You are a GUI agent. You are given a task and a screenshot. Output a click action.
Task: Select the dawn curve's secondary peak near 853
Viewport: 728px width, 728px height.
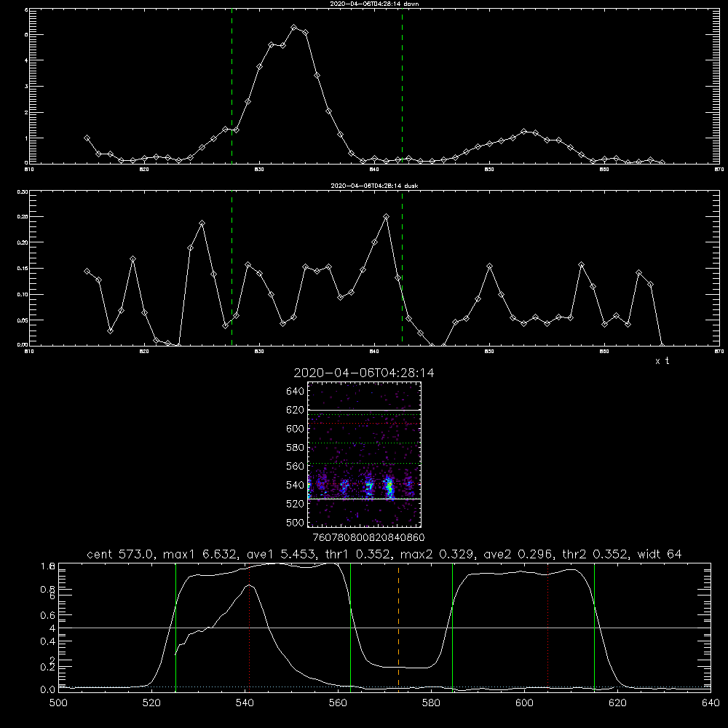523,131
